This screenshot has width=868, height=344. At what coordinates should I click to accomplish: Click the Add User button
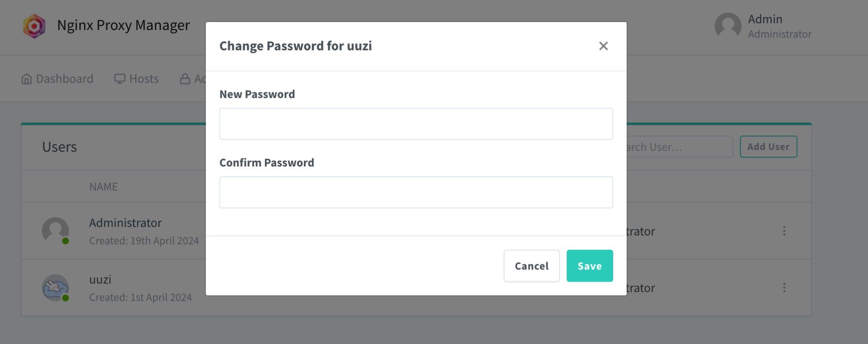point(768,147)
